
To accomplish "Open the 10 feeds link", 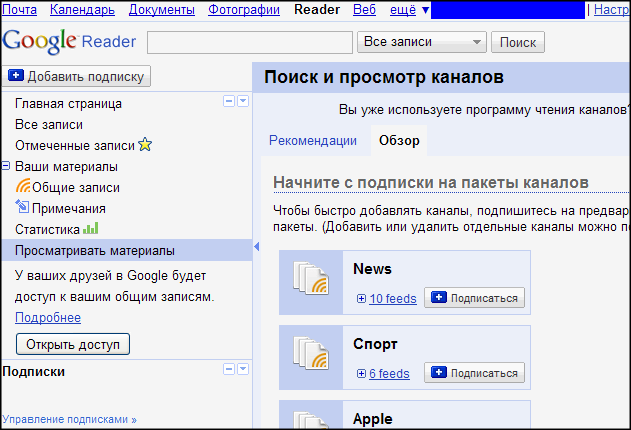I will [393, 298].
